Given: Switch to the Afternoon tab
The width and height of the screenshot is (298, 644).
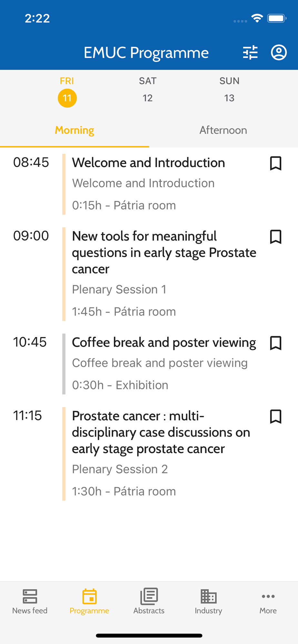Looking at the screenshot, I should (x=223, y=130).
